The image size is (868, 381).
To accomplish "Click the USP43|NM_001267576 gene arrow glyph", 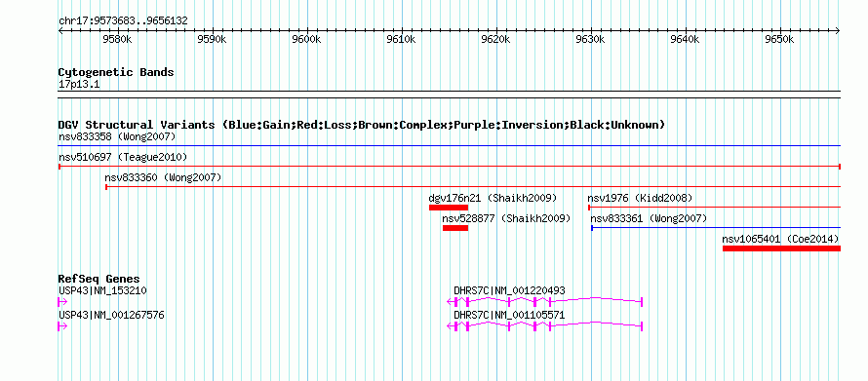I will click(62, 326).
